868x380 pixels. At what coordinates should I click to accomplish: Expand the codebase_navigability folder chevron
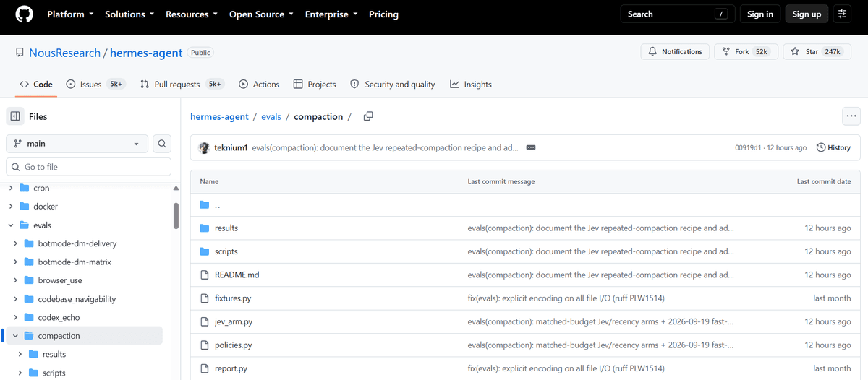(x=15, y=299)
